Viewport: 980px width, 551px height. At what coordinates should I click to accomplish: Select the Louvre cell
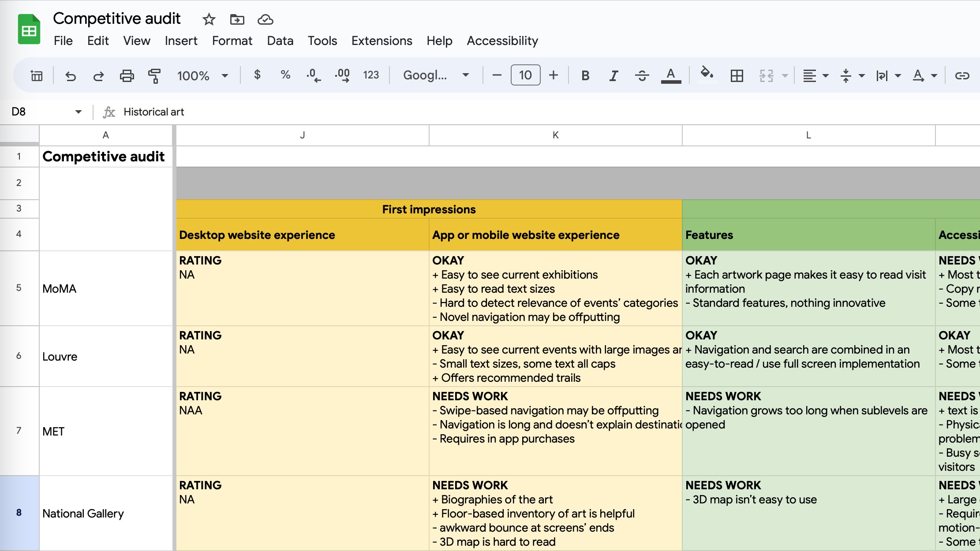click(106, 356)
